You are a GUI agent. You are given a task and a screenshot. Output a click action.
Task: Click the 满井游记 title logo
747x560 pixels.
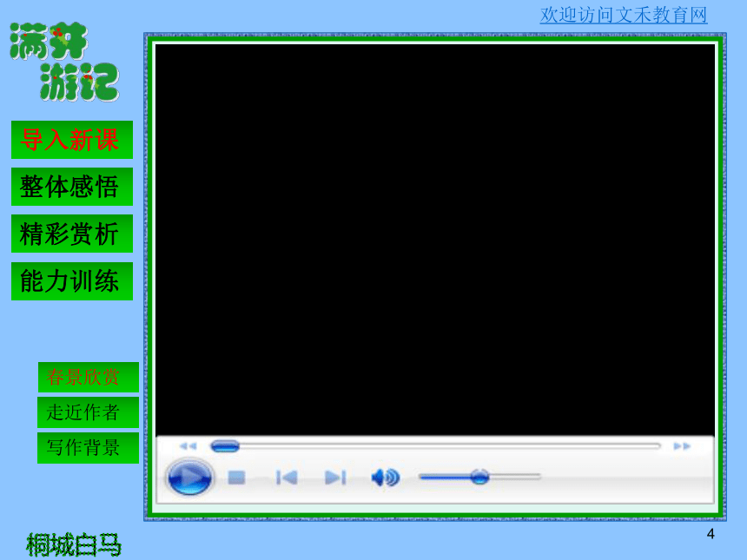64,62
